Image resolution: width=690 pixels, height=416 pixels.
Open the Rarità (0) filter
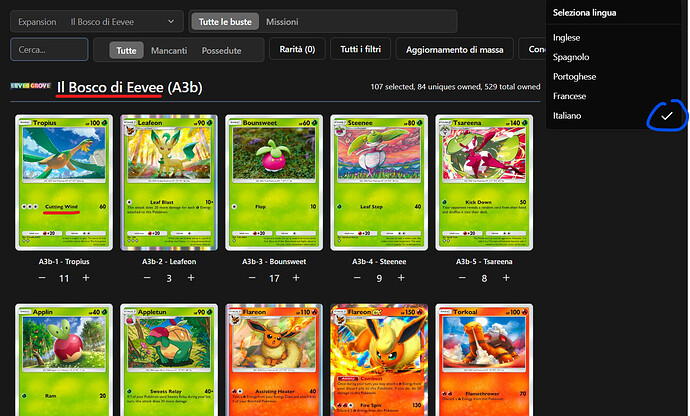point(297,49)
